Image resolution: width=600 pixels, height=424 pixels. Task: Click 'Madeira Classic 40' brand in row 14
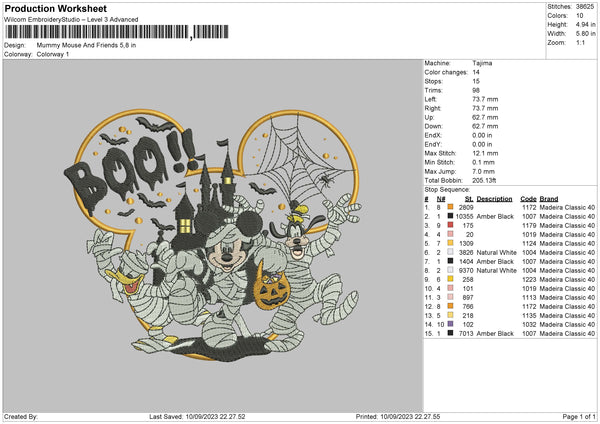coord(567,325)
